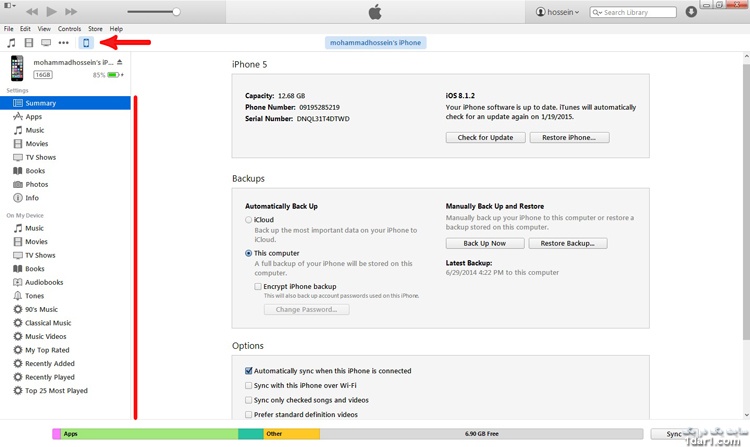This screenshot has width=750, height=447.
Task: Click the iPhone device thumbnail in the sidebar
Action: pos(17,68)
